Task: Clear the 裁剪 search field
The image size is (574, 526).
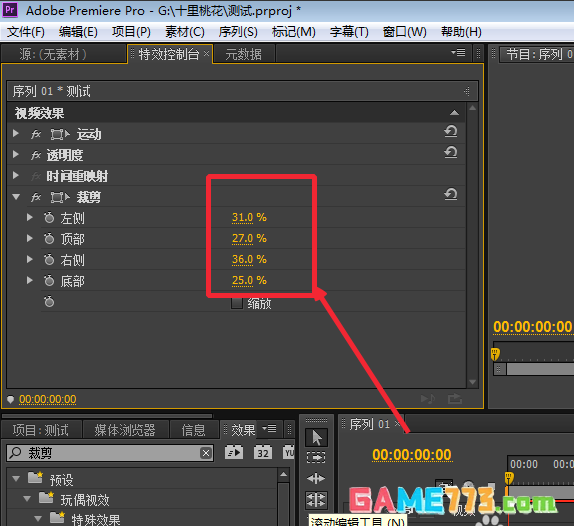Action: (206, 454)
